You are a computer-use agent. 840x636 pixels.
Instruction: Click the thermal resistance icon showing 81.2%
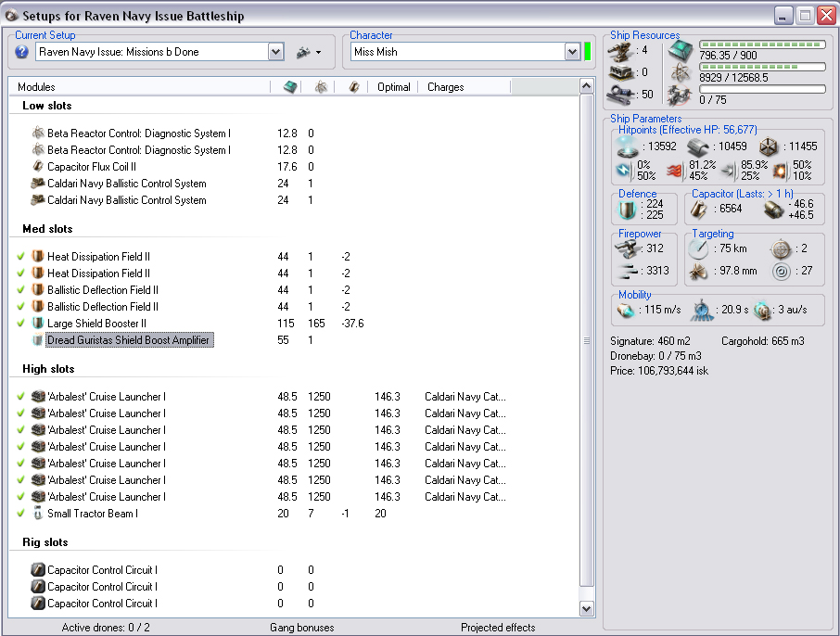[x=676, y=171]
